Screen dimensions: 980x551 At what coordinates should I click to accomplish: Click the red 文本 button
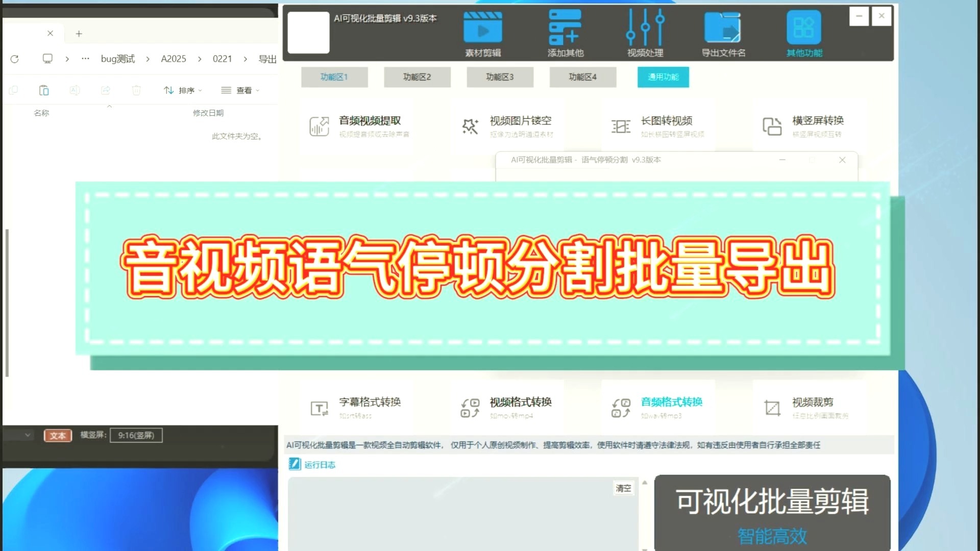tap(58, 435)
